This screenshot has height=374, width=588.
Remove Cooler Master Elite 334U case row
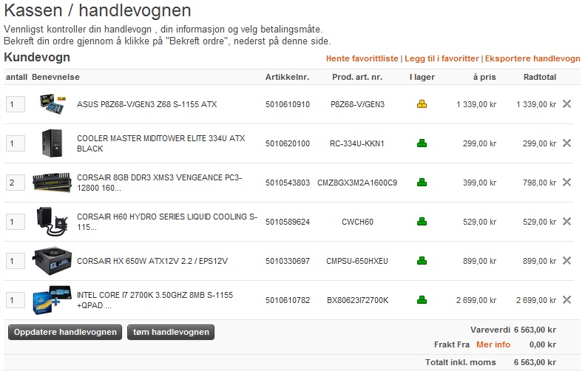coord(567,143)
